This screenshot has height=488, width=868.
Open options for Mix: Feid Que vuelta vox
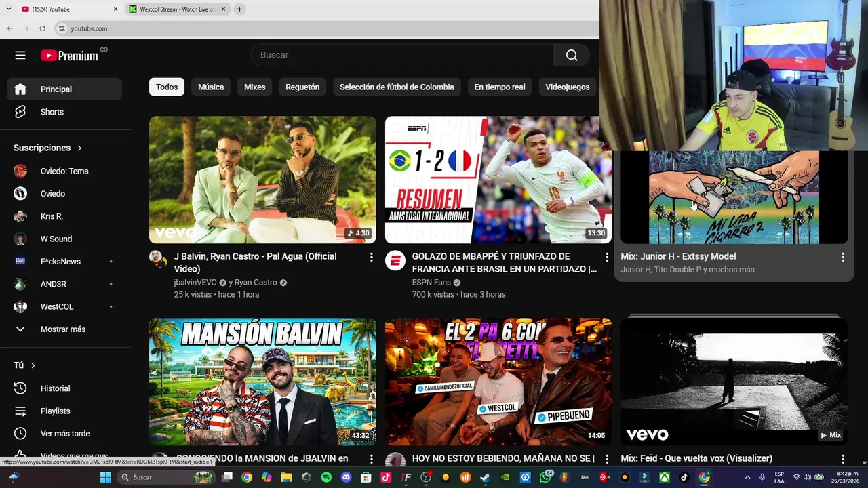(x=843, y=459)
